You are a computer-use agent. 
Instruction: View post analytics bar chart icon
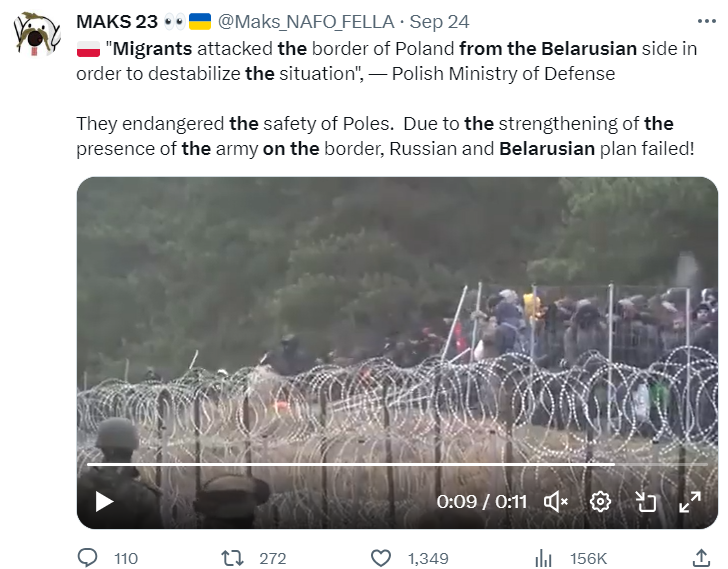coord(543,558)
